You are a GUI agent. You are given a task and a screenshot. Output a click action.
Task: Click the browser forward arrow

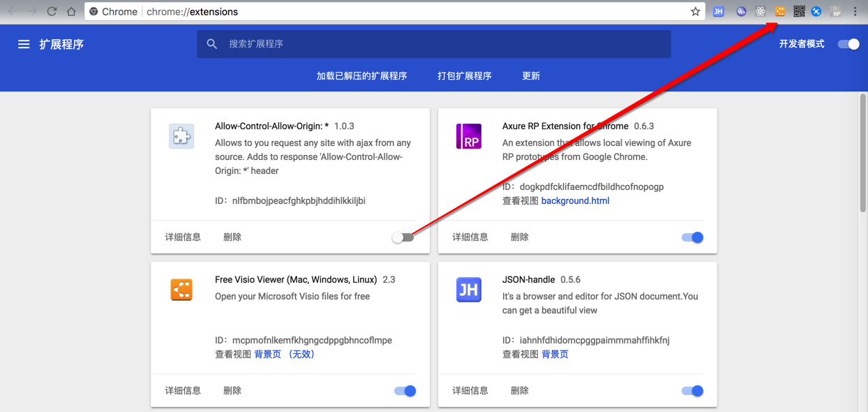point(31,12)
